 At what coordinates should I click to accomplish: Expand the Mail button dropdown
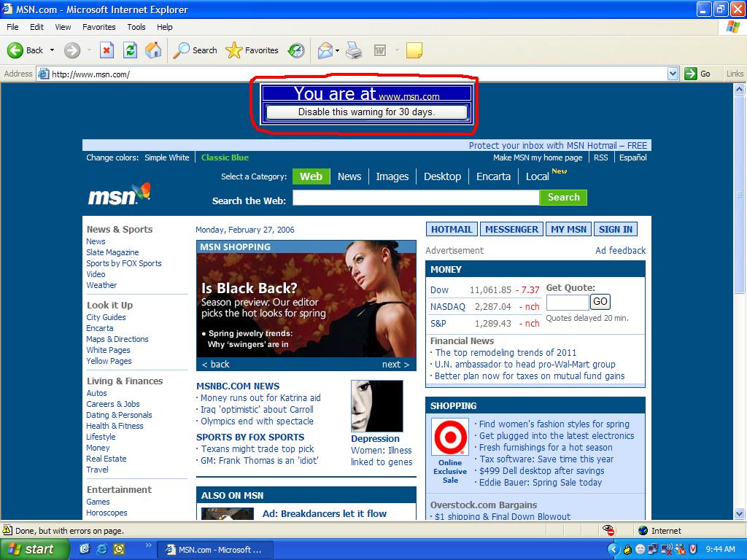coord(336,50)
